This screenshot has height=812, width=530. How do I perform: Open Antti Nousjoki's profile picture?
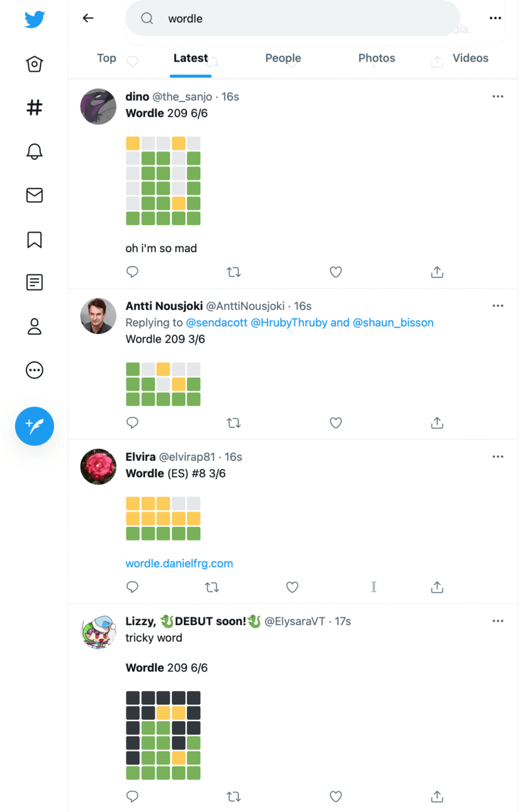[x=98, y=316]
